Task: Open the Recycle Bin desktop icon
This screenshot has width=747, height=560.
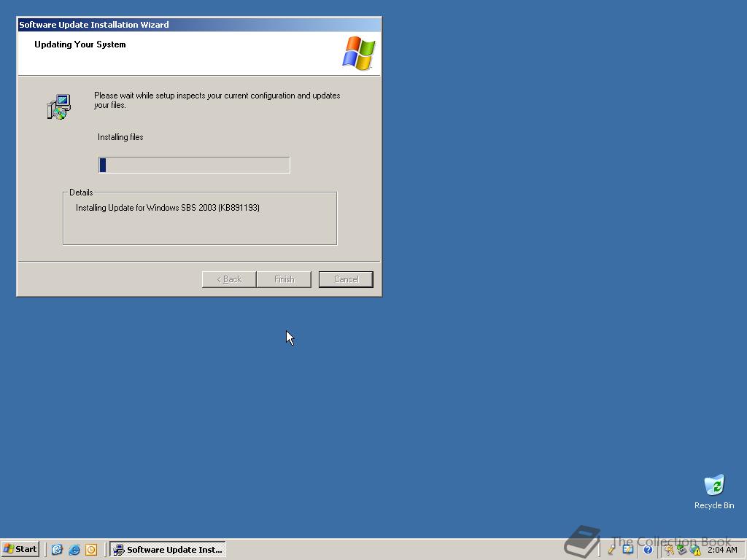Action: (x=713, y=492)
